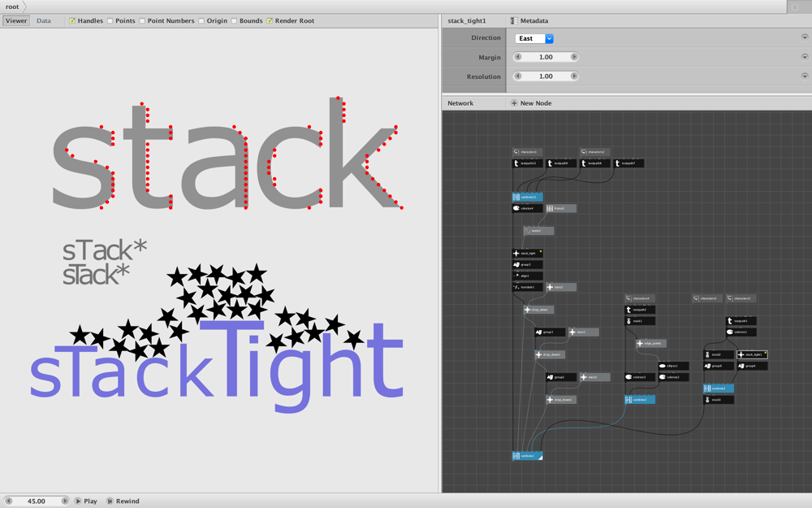Play the animation
The image size is (812, 508).
pos(86,501)
